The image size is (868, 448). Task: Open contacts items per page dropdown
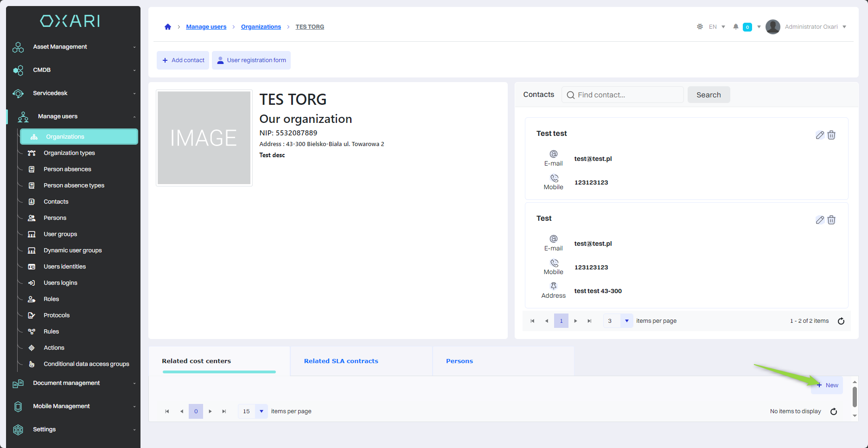tap(626, 321)
